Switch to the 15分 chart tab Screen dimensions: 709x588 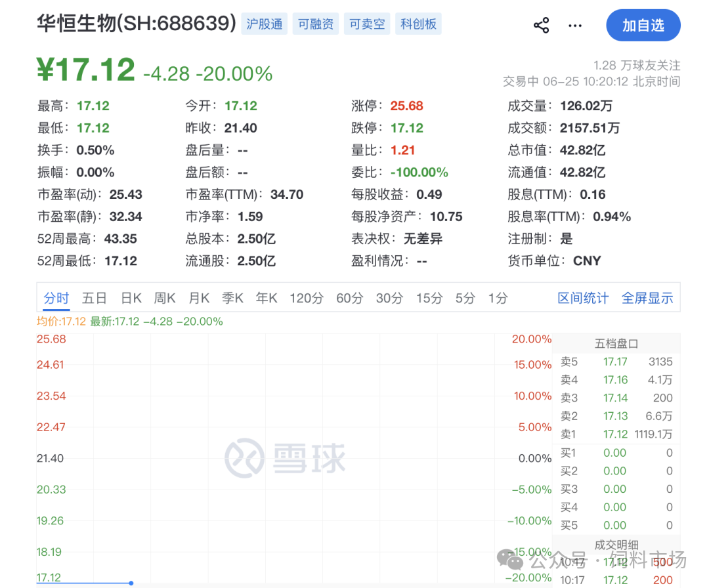coord(429,299)
